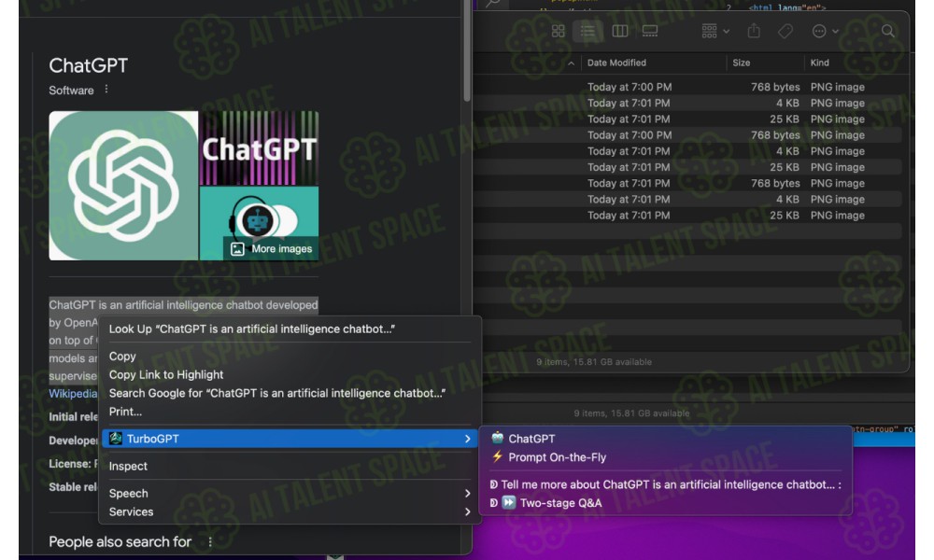Image resolution: width=934 pixels, height=560 pixels.
Task: Click the browser page vertical scrollbar
Action: point(467,53)
